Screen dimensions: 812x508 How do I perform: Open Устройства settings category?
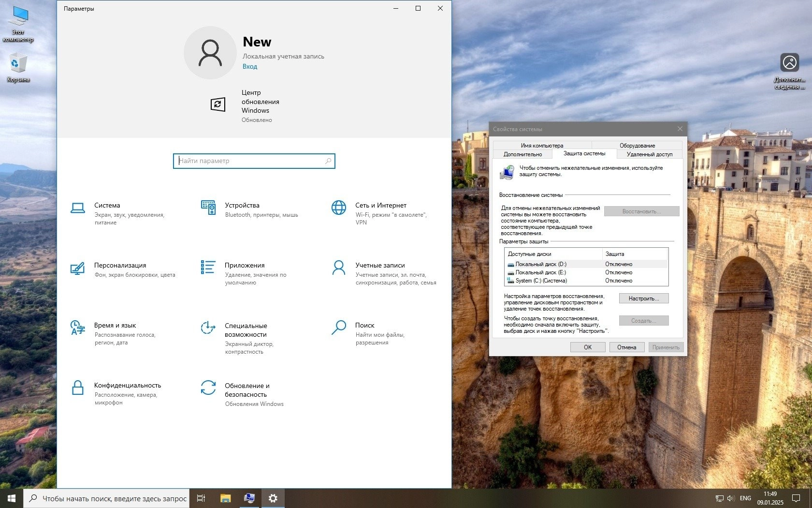pyautogui.click(x=242, y=206)
